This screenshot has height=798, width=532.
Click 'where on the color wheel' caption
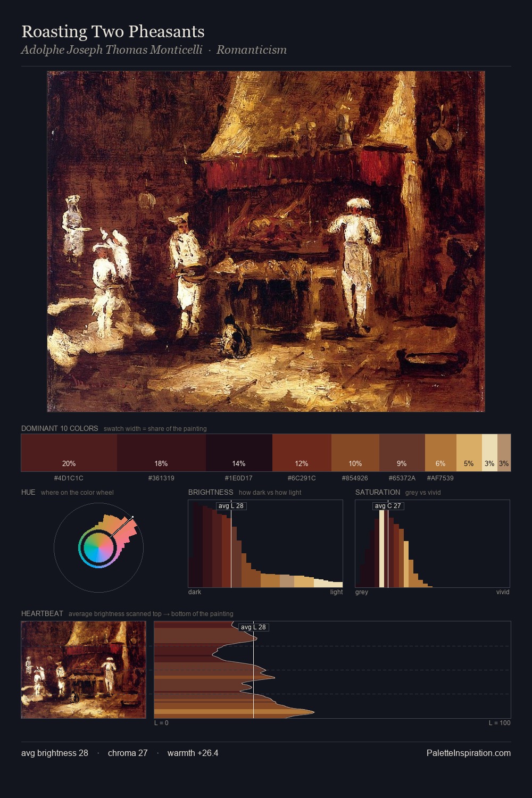(77, 492)
